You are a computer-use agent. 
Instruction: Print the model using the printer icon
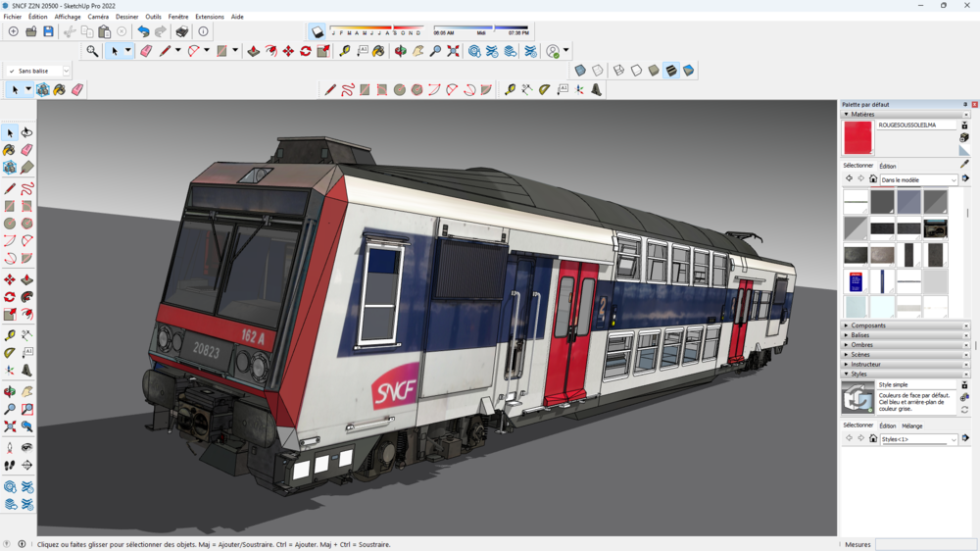tap(182, 31)
